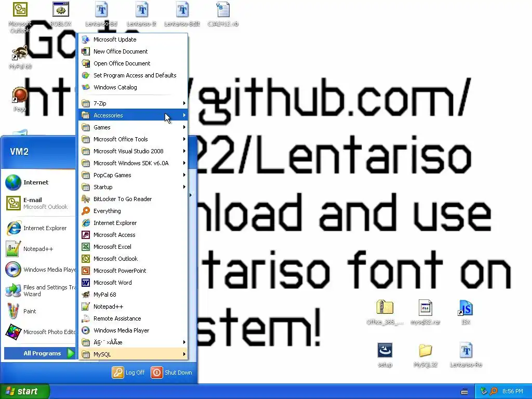The image size is (532, 399).
Task: Expand Microsoft Office Tools submenu arrow
Action: [184, 139]
